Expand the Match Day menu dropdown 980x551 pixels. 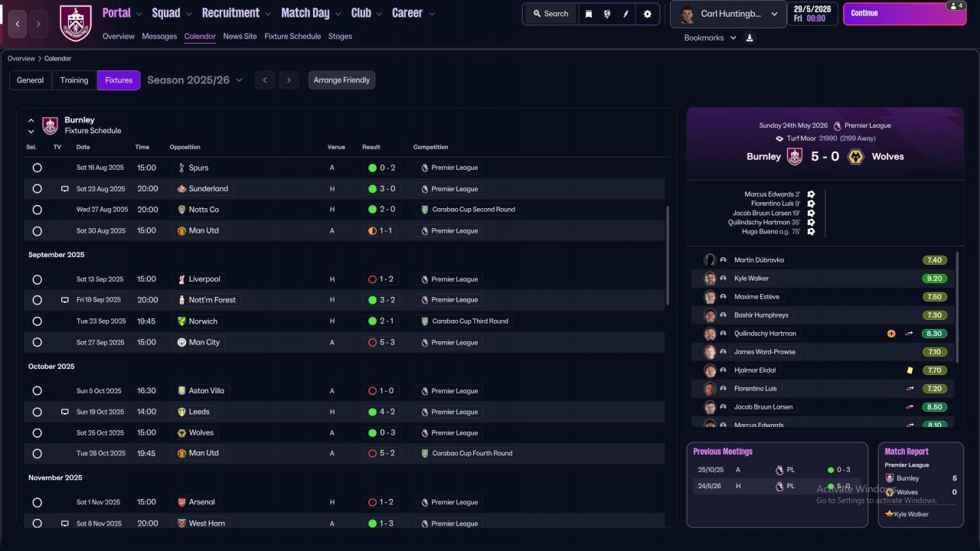point(337,14)
